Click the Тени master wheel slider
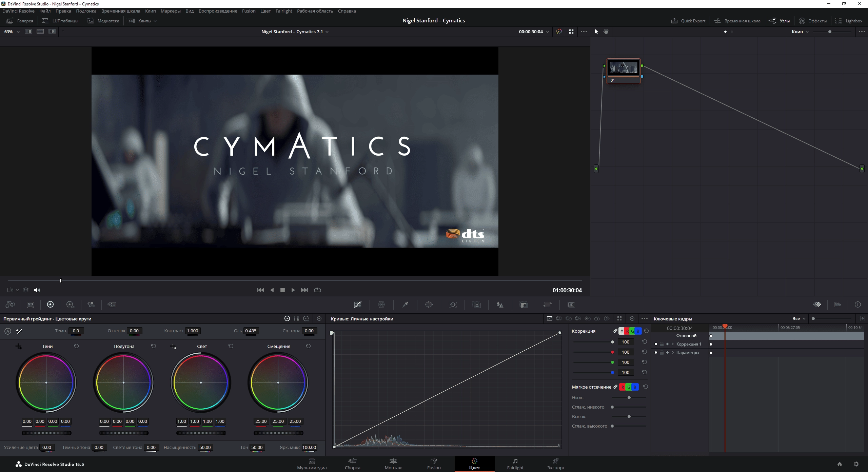Image resolution: width=868 pixels, height=472 pixels. point(46,433)
